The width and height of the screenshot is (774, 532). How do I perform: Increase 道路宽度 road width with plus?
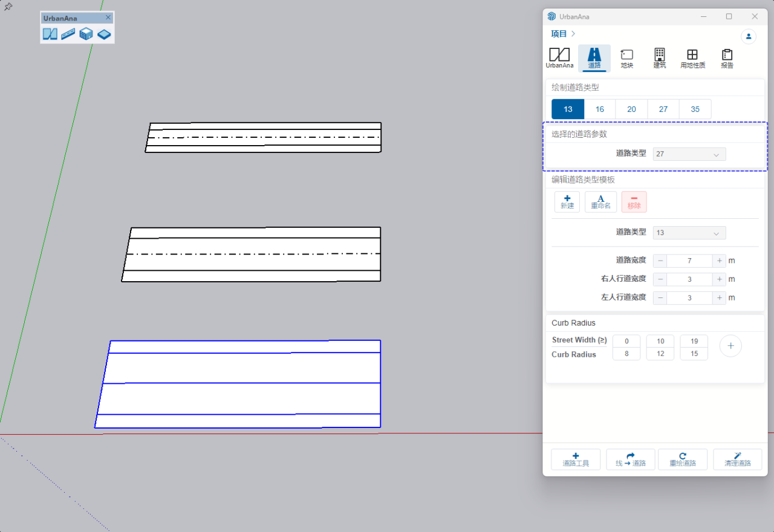(x=719, y=261)
